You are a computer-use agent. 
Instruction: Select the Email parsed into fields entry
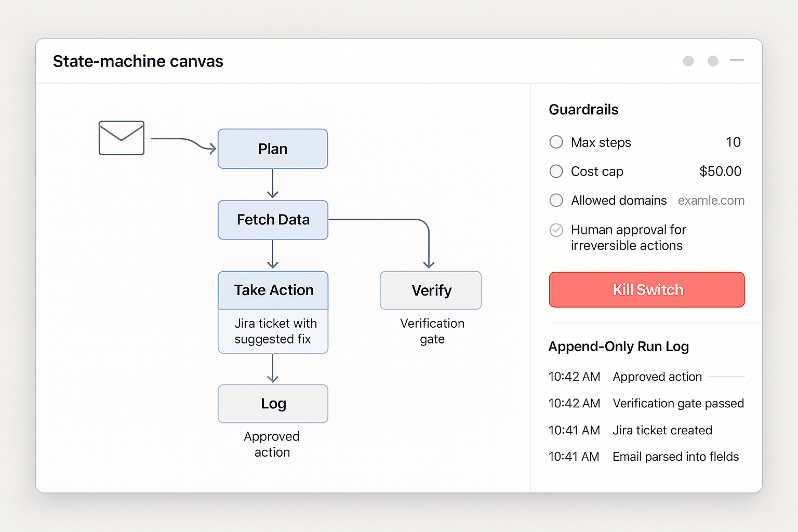(675, 457)
